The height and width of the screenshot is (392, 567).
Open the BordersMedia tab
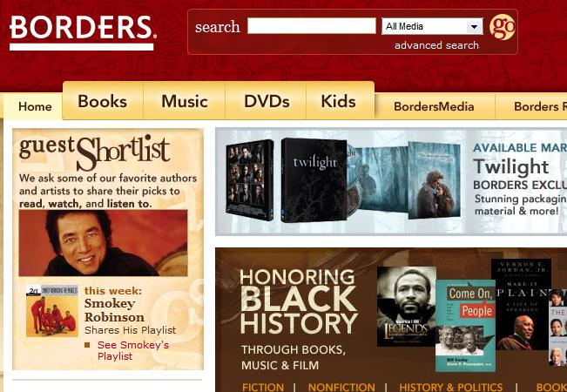[434, 106]
